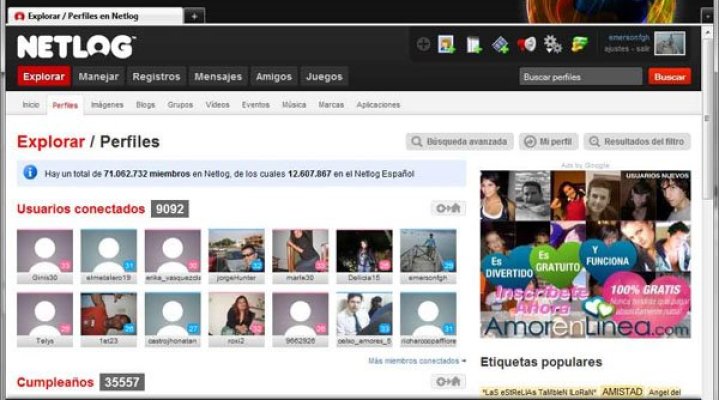Click the Buscar perfiles search field

[x=581, y=77]
